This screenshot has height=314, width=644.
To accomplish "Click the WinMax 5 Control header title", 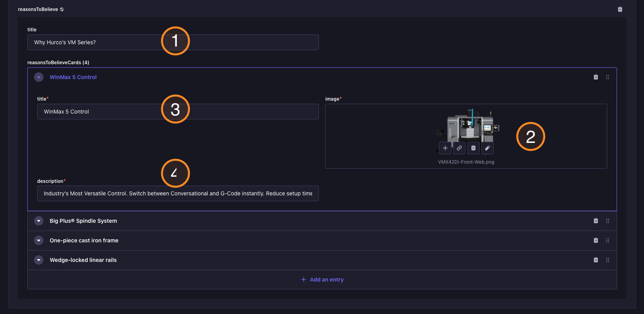I will point(73,77).
